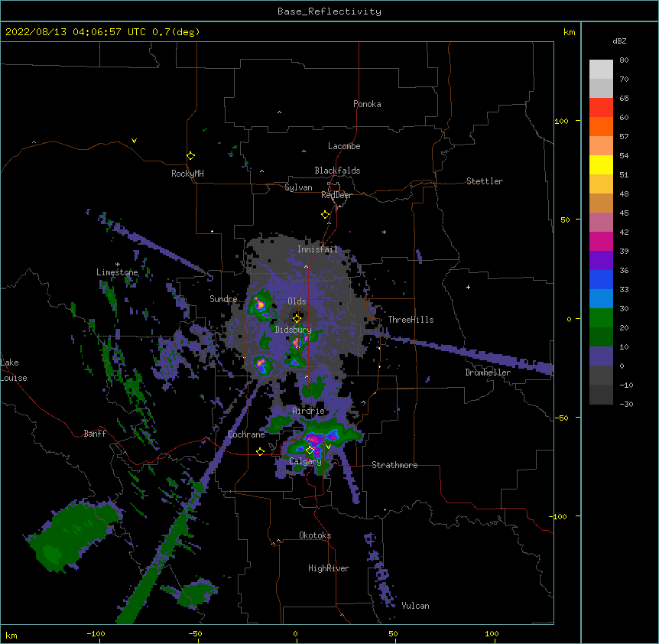Click the red 60-65 dBZ legend swatch
Viewport: 659px width, 644px height.
pyautogui.click(x=601, y=108)
